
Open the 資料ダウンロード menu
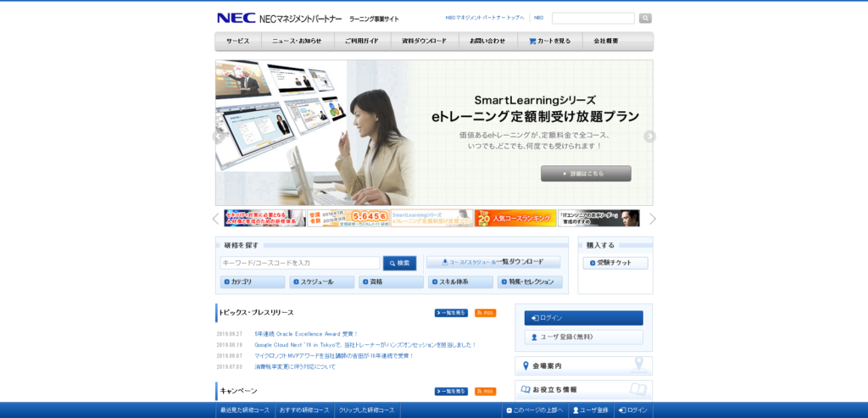pos(425,41)
